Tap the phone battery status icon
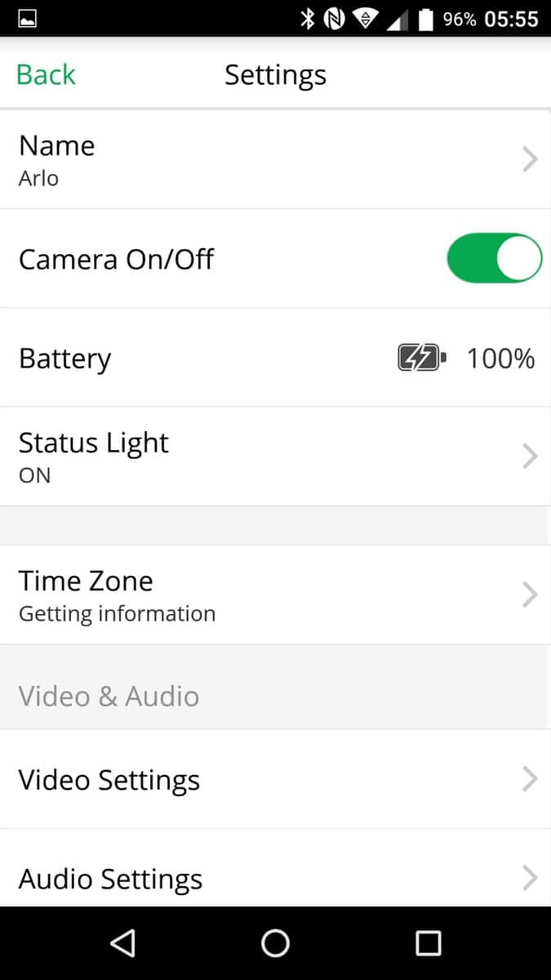The image size is (551, 980). [425, 19]
